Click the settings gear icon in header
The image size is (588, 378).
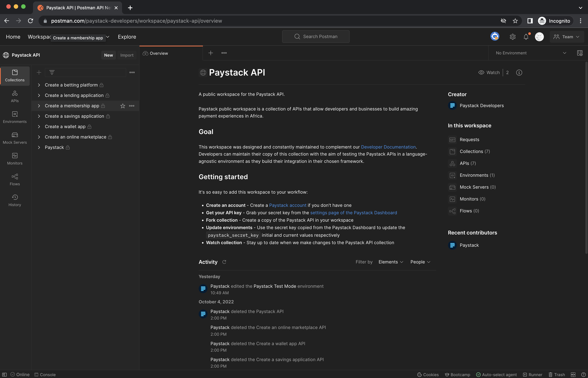[x=513, y=37]
